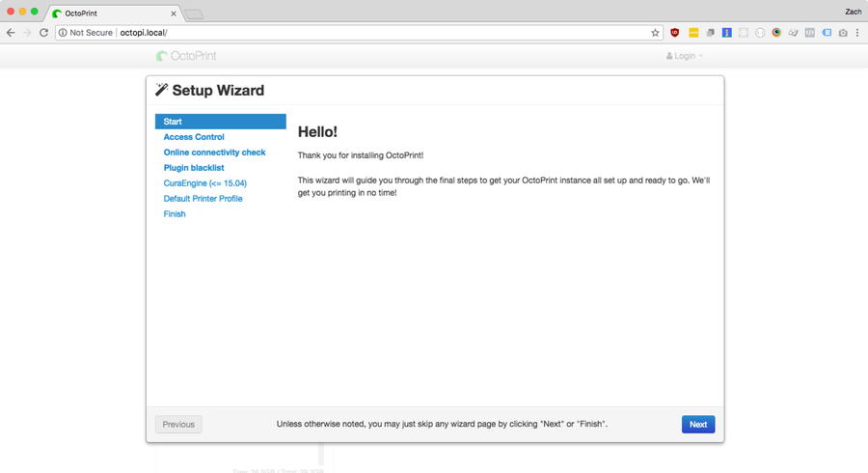Screen dimensions: 868x473
Task: Click the Zach profile button
Action: click(852, 12)
